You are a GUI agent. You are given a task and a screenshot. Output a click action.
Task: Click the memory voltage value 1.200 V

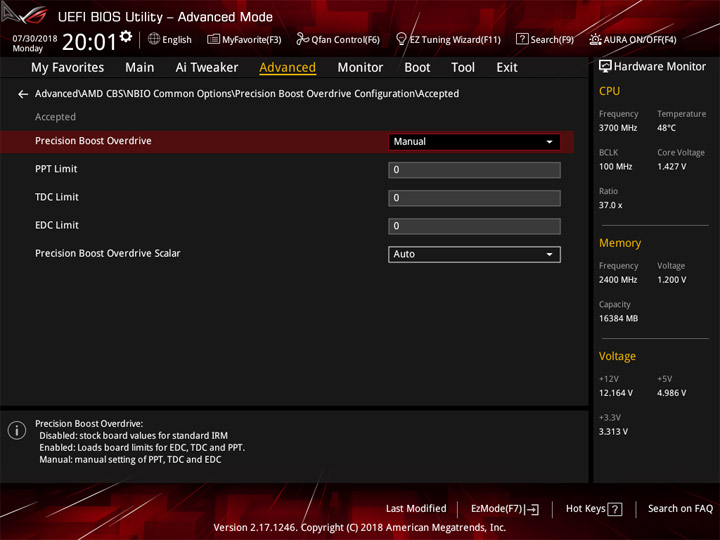671,280
